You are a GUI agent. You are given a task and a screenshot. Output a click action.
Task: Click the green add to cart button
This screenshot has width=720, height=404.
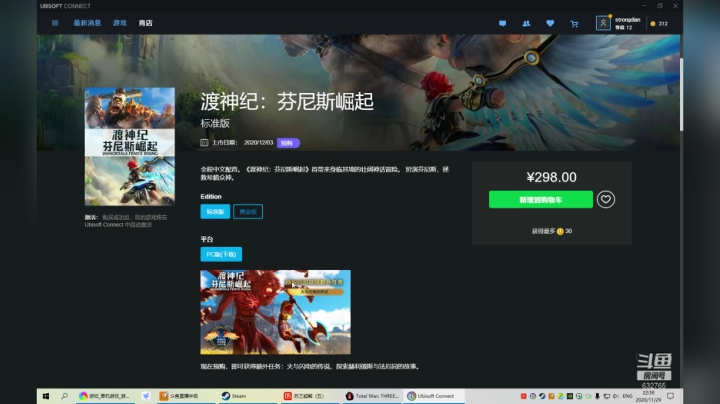tap(540, 200)
